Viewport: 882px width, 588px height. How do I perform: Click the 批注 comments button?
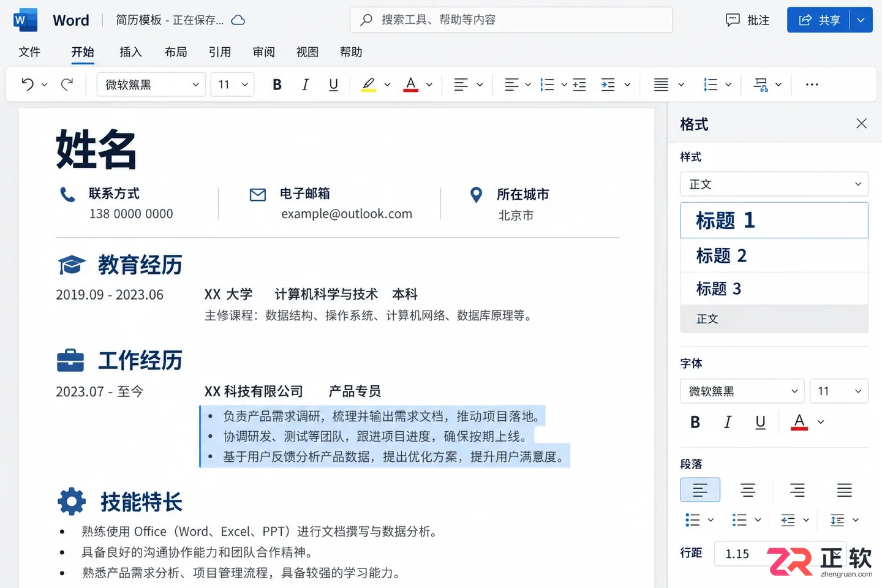747,20
